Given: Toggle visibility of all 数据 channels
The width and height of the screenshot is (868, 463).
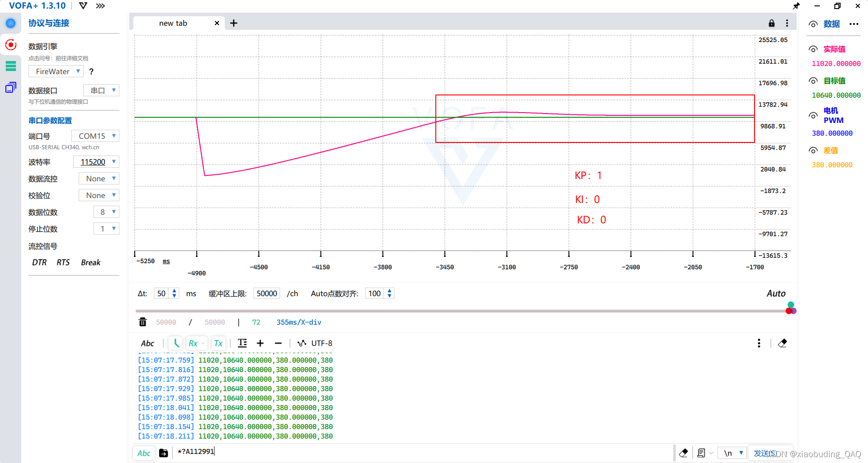Looking at the screenshot, I should pos(813,24).
